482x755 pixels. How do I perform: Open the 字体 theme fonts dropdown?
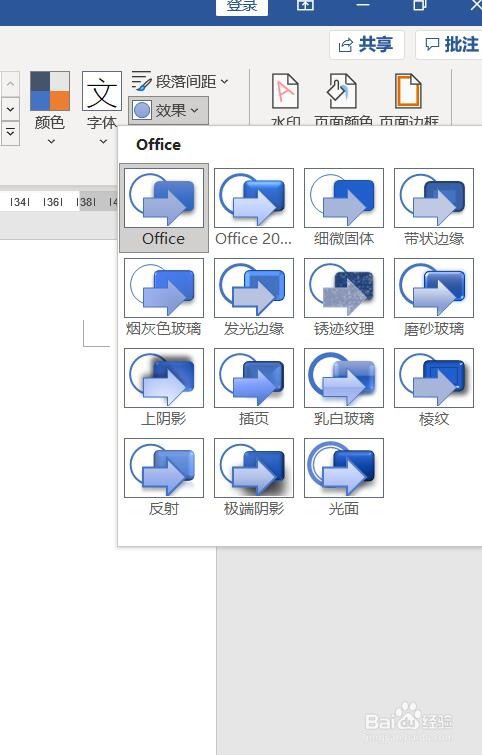coord(102,108)
